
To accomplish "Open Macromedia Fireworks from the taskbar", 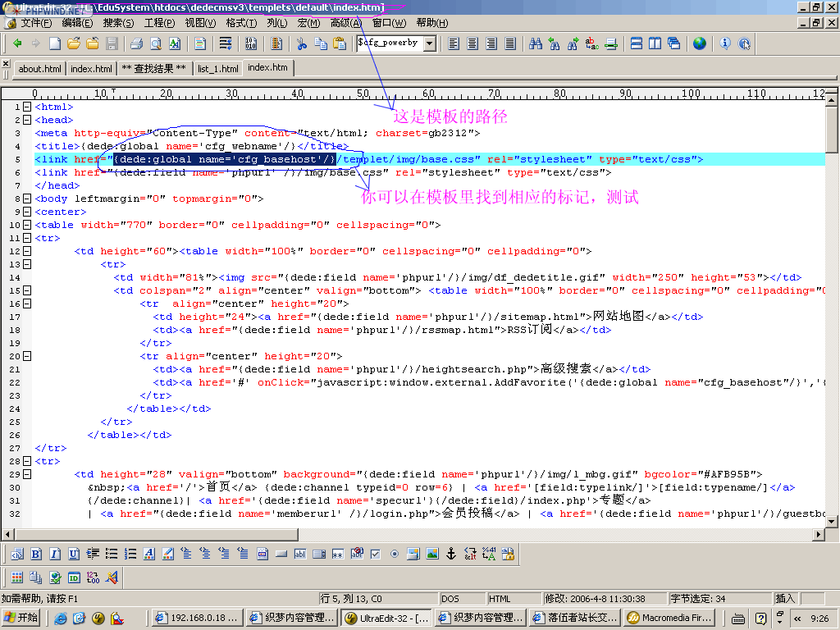I will 668,618.
